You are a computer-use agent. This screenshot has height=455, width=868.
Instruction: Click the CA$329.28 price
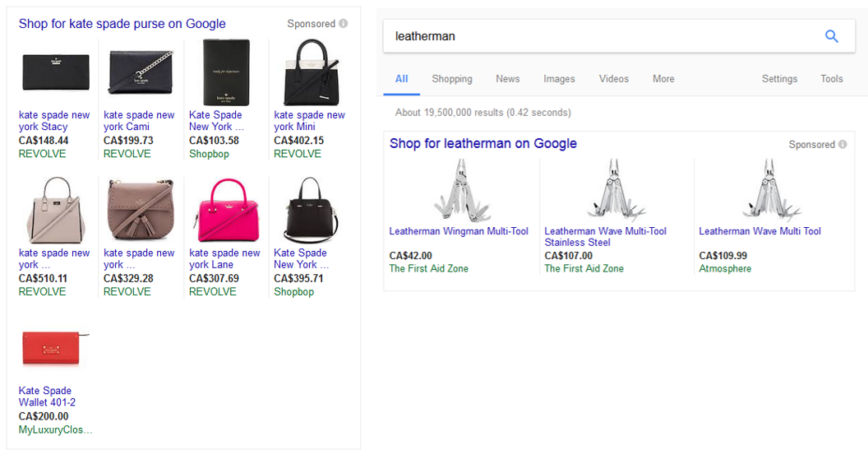pyautogui.click(x=128, y=279)
